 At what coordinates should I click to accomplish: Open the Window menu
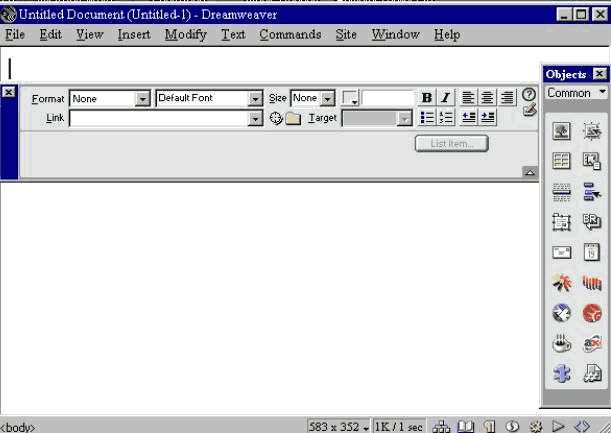(396, 35)
